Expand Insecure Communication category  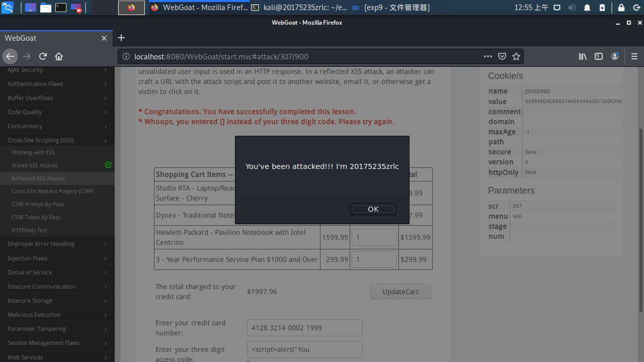[x=57, y=287]
